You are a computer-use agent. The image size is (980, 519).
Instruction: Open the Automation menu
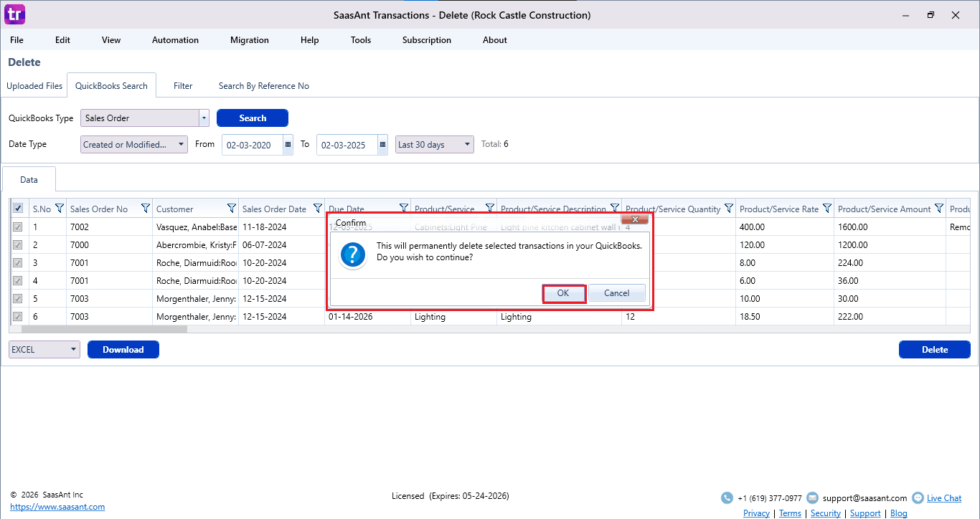(x=175, y=40)
